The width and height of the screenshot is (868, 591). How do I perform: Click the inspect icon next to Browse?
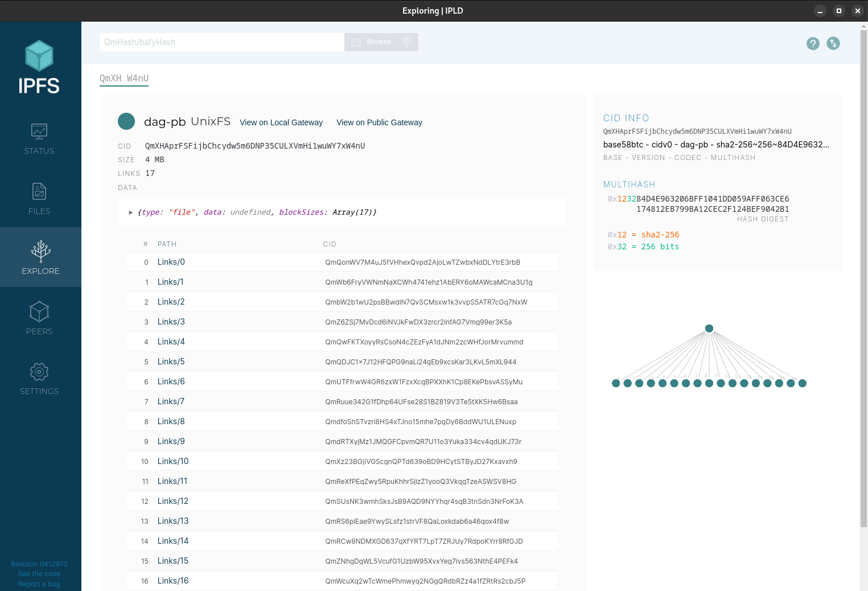coord(407,42)
